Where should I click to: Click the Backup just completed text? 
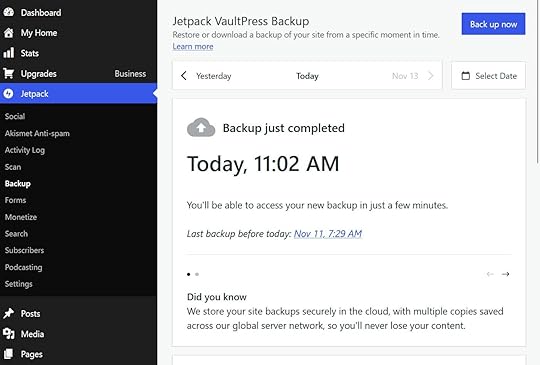click(x=283, y=128)
